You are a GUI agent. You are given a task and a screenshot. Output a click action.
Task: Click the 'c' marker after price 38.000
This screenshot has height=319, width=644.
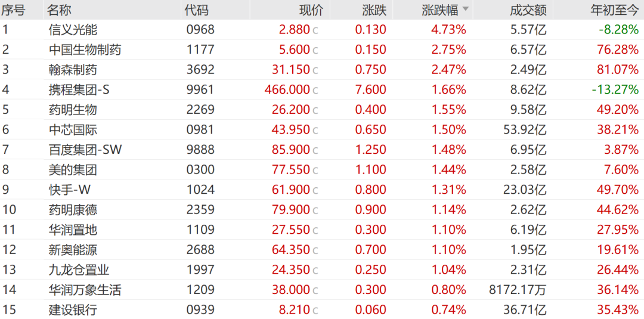(x=315, y=290)
